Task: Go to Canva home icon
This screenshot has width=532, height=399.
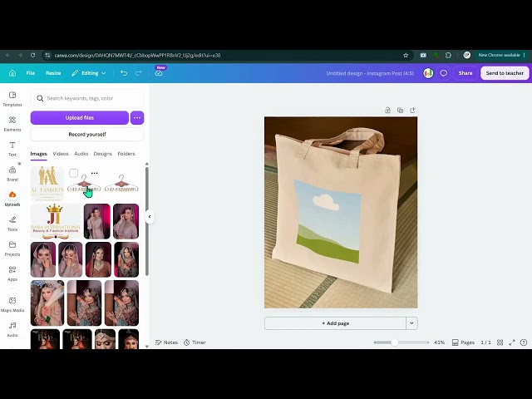Action: point(12,73)
